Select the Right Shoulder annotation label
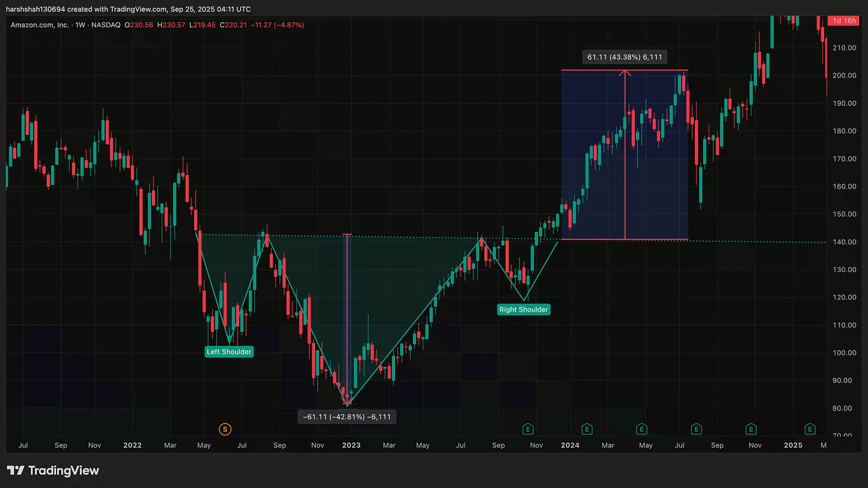868x488 pixels. coord(524,309)
